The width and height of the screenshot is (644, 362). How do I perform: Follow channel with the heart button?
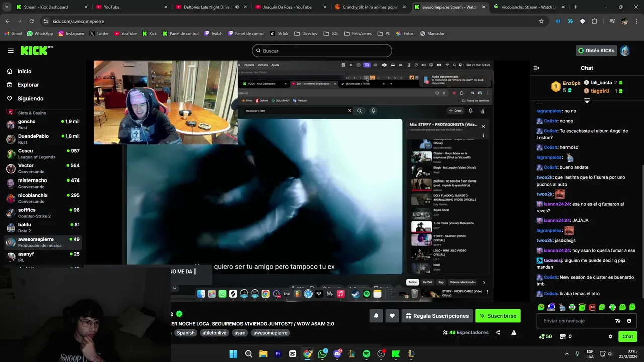tap(392, 316)
